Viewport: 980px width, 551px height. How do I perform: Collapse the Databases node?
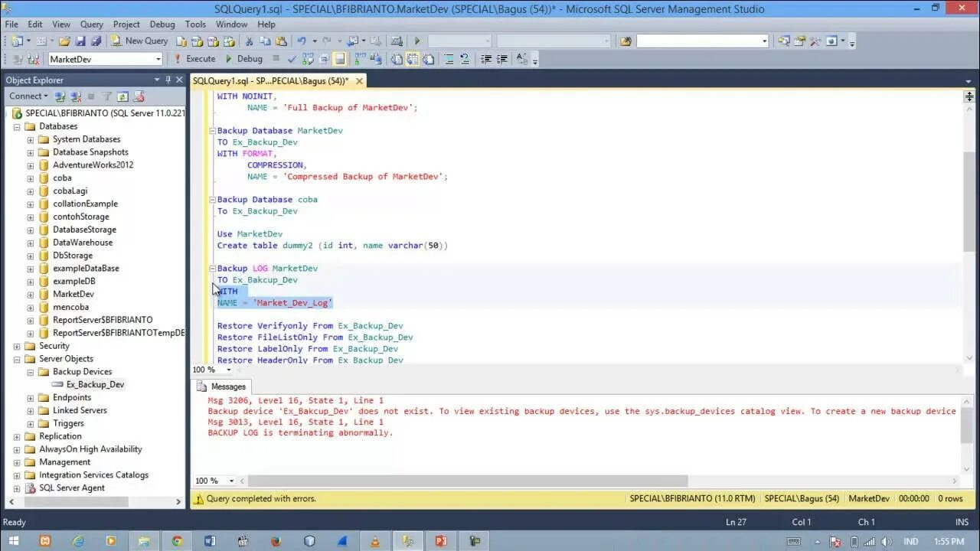(x=17, y=126)
